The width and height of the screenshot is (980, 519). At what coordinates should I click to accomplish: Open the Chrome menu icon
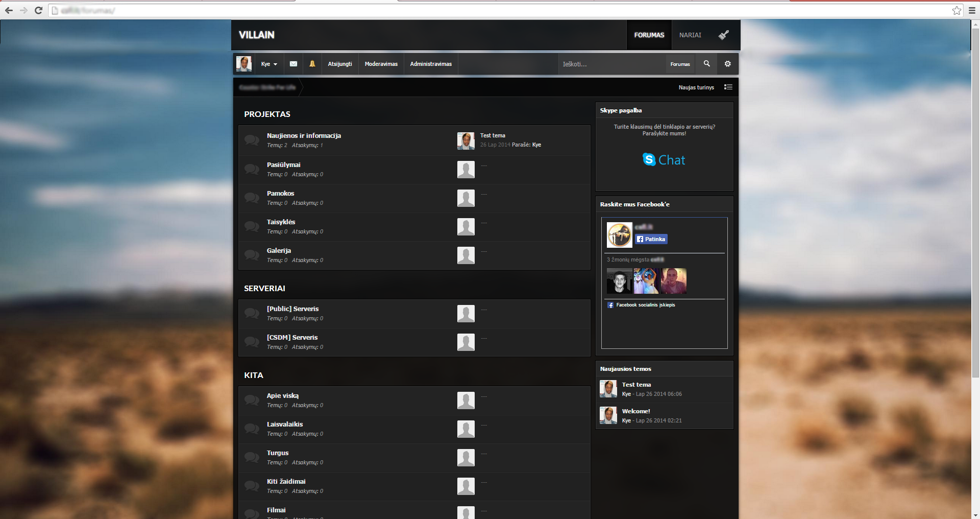(x=972, y=10)
